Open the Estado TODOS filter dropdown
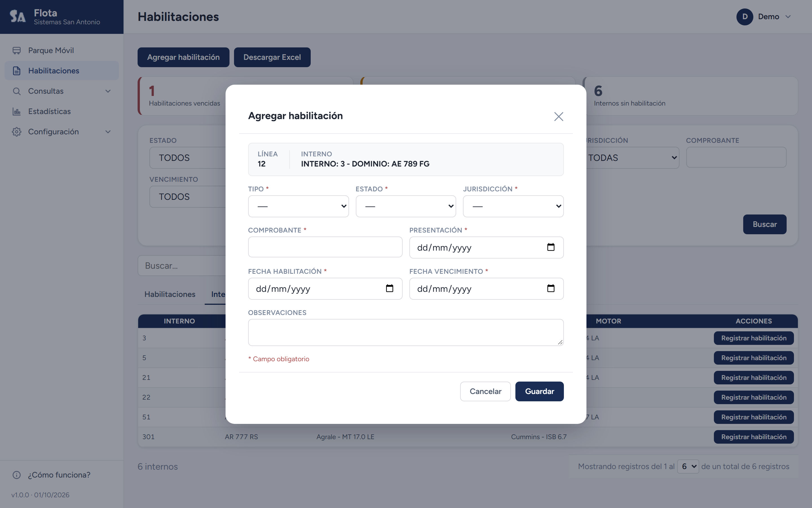 pyautogui.click(x=188, y=157)
